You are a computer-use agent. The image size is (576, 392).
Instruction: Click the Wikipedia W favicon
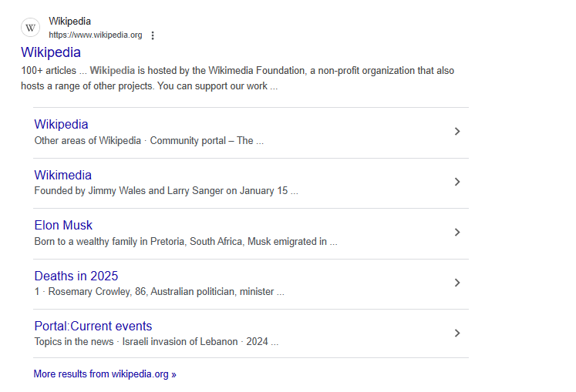pyautogui.click(x=31, y=28)
